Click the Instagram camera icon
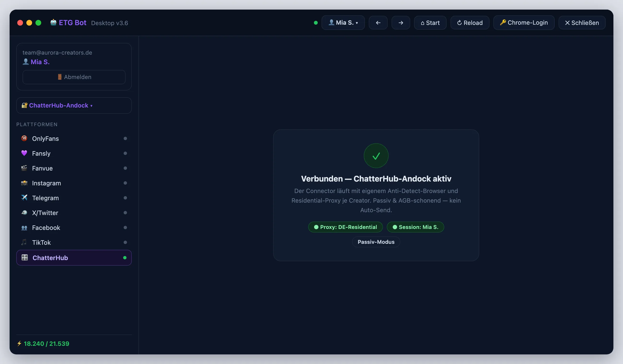Viewport: 623px width, 364px height. [x=24, y=183]
